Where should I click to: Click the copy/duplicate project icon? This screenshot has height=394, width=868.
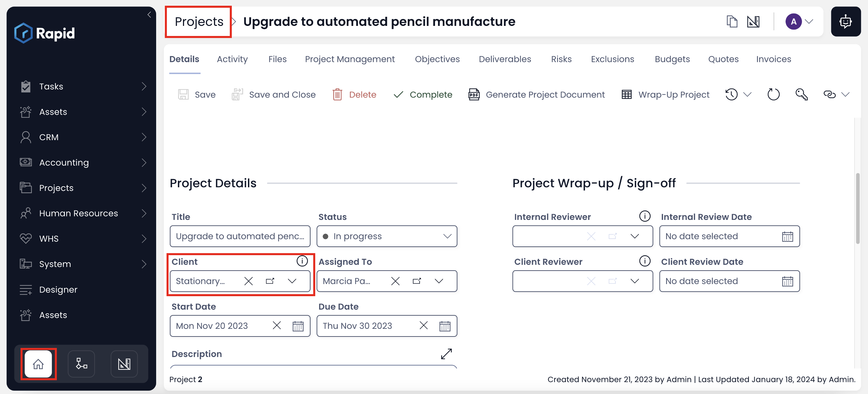click(731, 22)
